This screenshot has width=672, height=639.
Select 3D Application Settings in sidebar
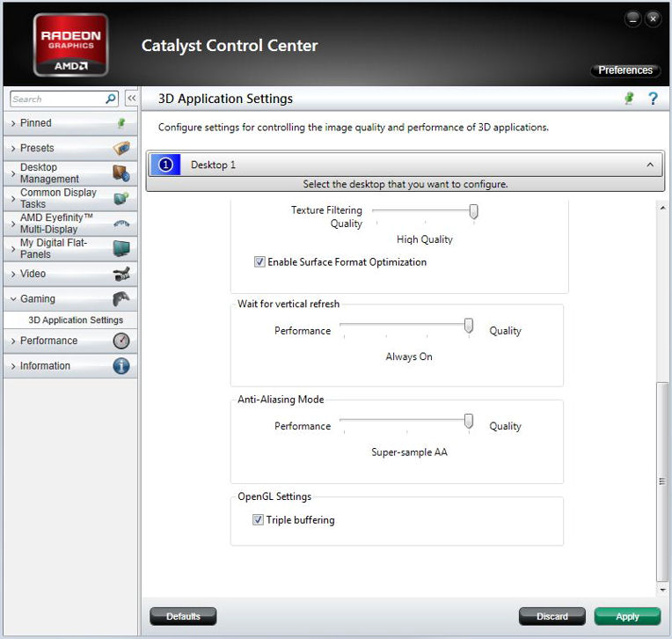point(76,319)
